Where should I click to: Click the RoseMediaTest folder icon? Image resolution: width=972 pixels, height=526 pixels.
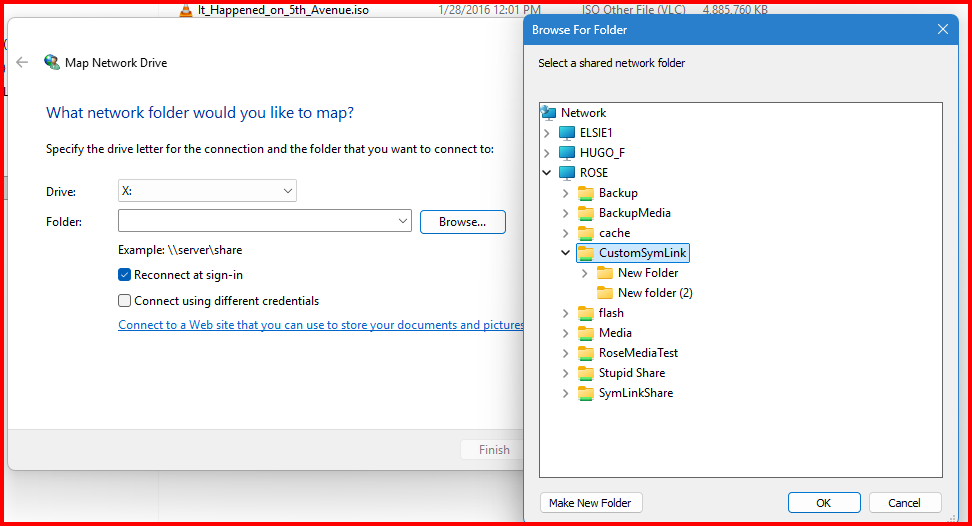tap(586, 353)
